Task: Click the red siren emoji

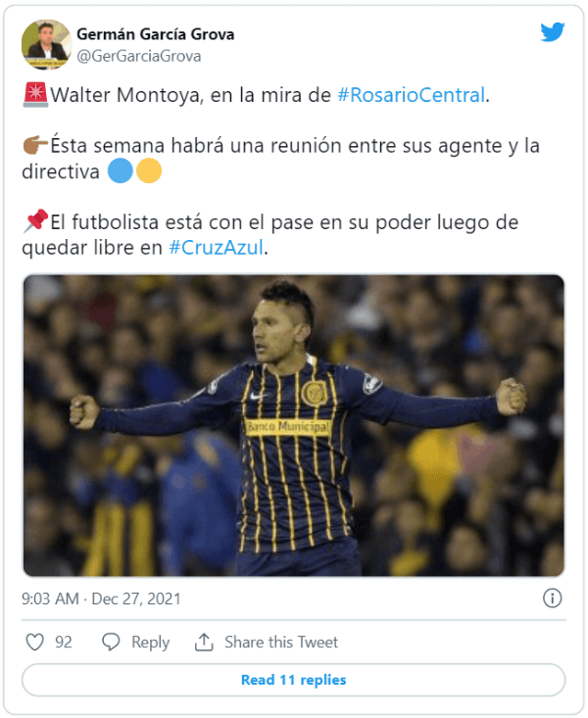Action: tap(34, 96)
